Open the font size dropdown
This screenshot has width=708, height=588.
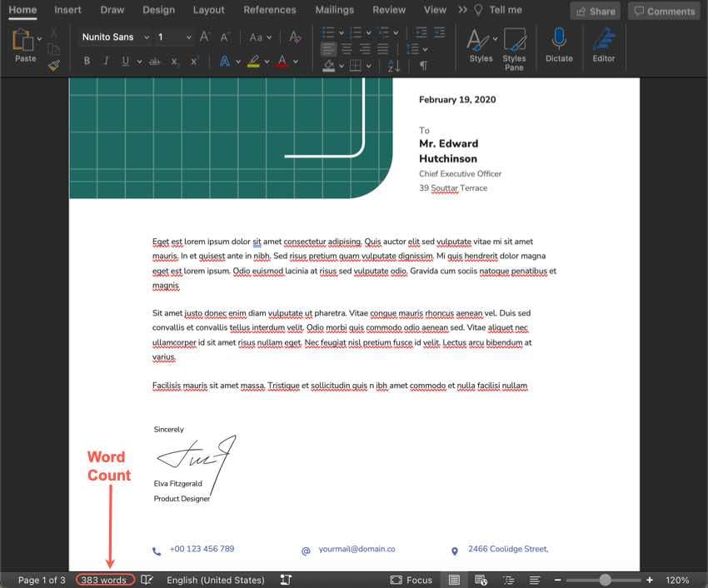189,37
